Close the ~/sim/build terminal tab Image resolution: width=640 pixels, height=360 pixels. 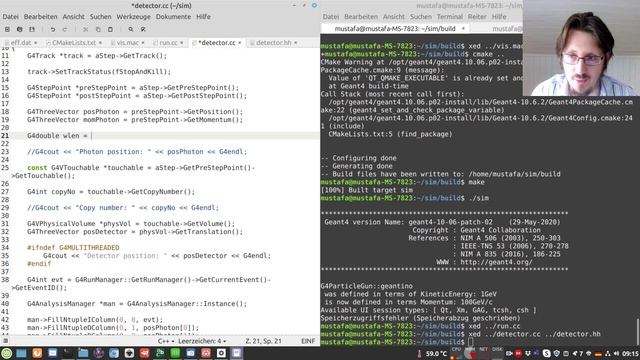pyautogui.click(x=463, y=29)
